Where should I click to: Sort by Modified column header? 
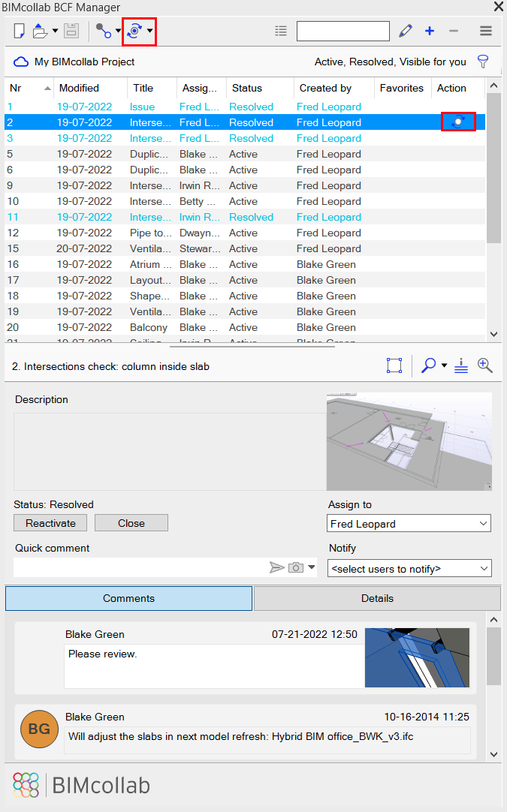[x=91, y=88]
